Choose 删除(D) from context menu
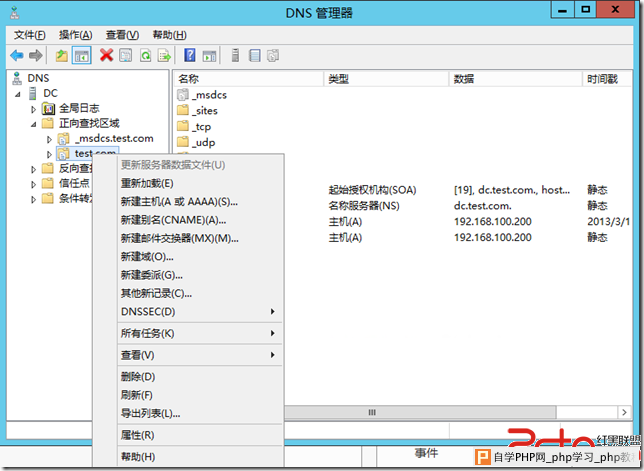Image resolution: width=644 pixels, height=471 pixels. [200, 377]
